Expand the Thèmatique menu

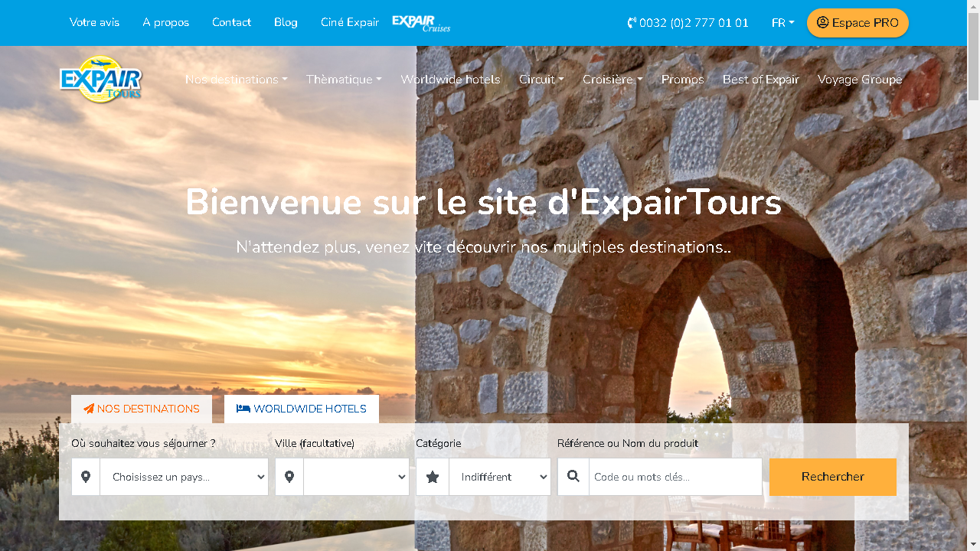344,80
